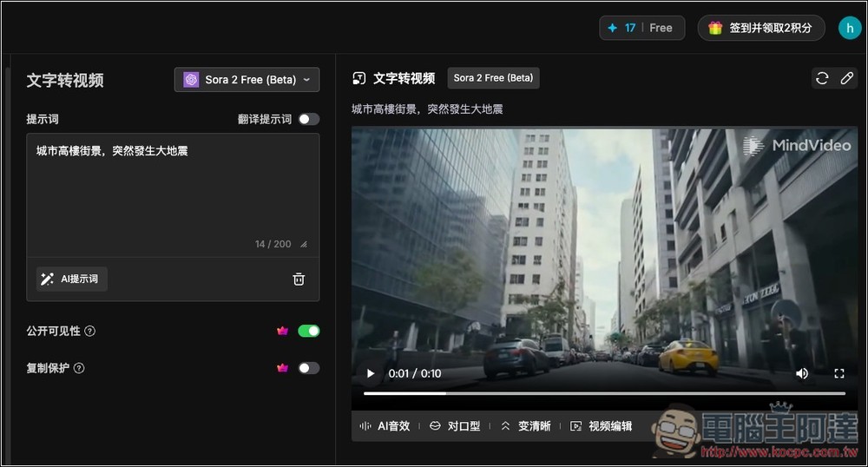Turn off the 公开可见性 switch
The width and height of the screenshot is (868, 467).
pyautogui.click(x=309, y=331)
